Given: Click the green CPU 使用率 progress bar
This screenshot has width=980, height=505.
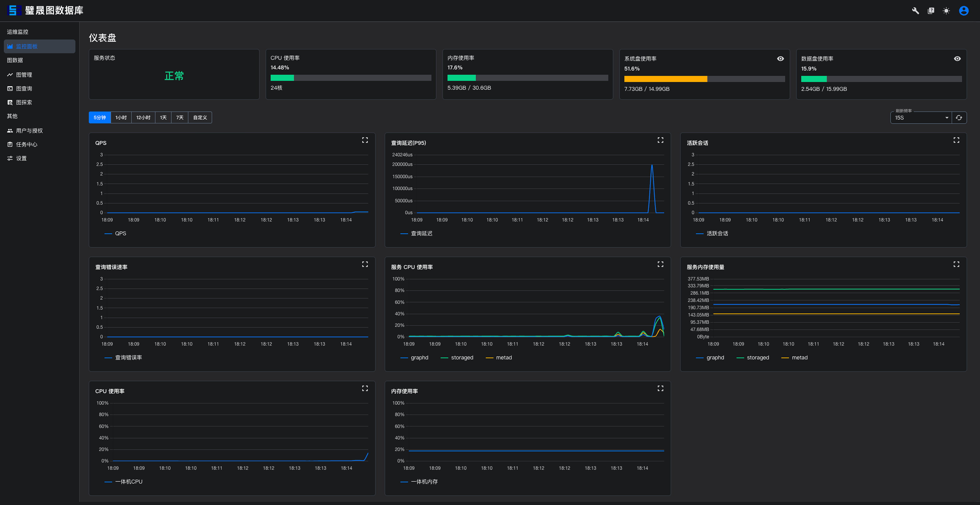Looking at the screenshot, I should coord(282,78).
